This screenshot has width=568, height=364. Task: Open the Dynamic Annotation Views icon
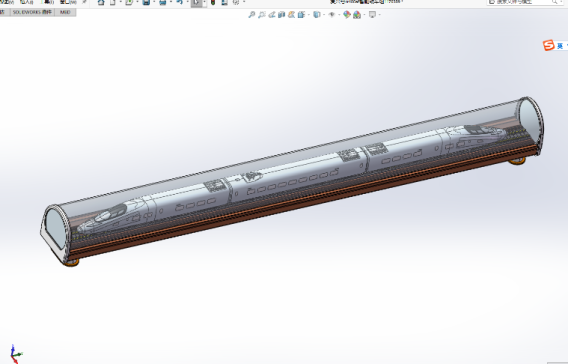291,14
